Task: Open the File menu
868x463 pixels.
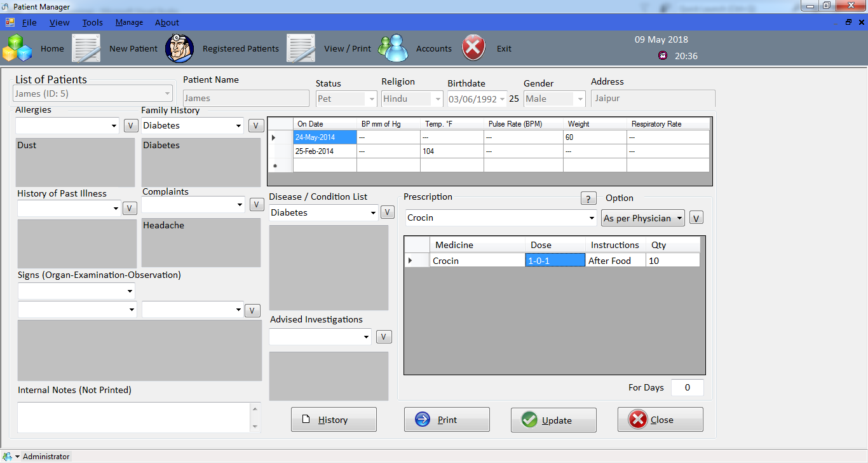Action: [x=29, y=22]
